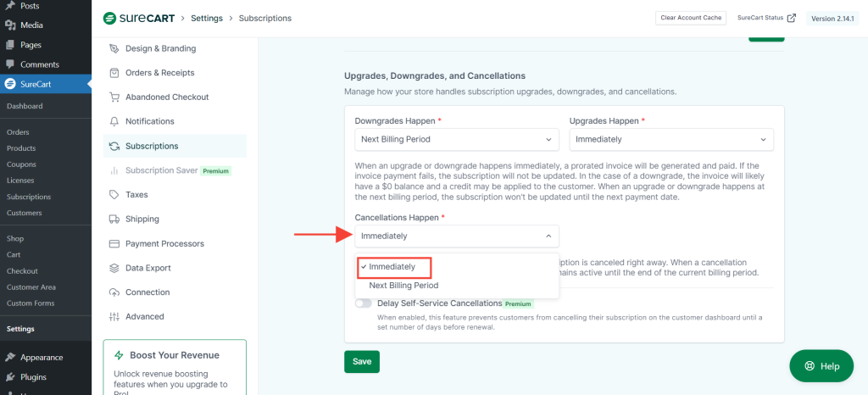Screen dimensions: 868x395
Task: Open the Upgrades Happen dropdown
Action: 670,139
